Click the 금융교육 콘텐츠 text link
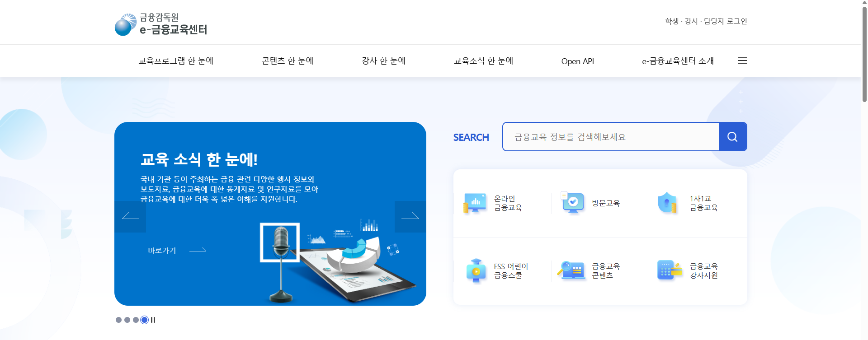868x340 pixels. 606,271
